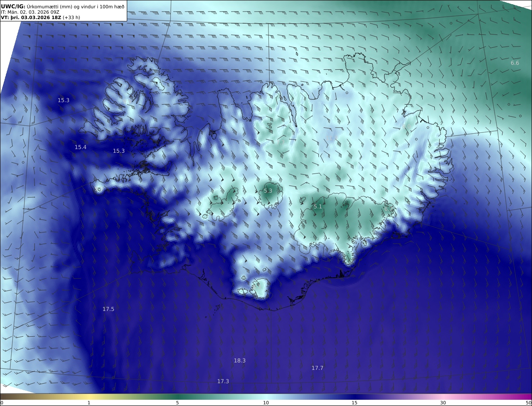This screenshot has height=406, width=532.
Task: Click the colorbar tick label '30'
Action: (443, 403)
